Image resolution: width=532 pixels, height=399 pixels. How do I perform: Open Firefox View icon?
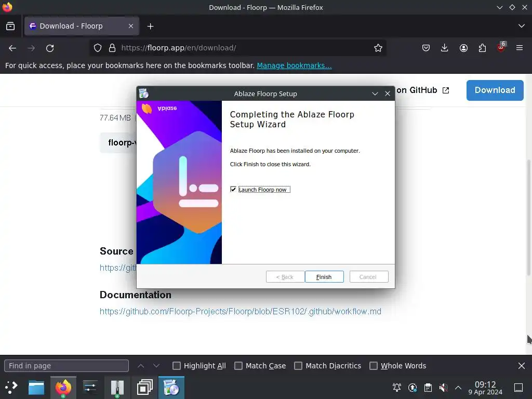pyautogui.click(x=10, y=26)
